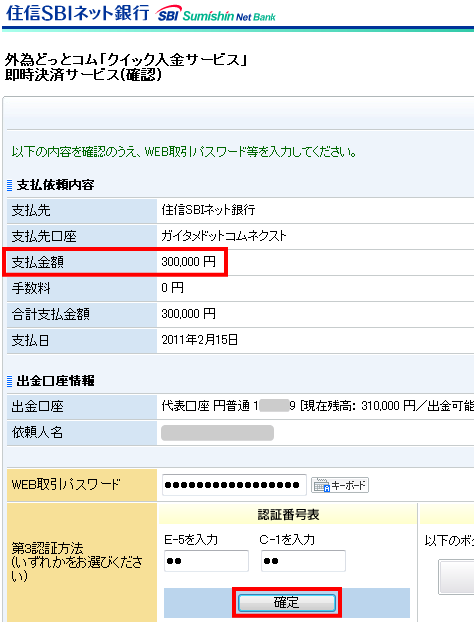This screenshot has width=474, height=622.
Task: Focus the WEB取引パスワード password field
Action: (234, 485)
